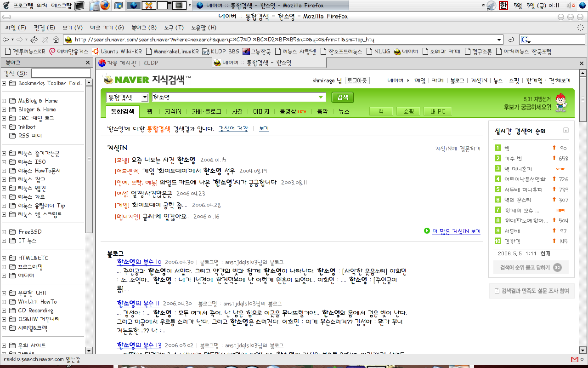Screen dimensions: 588x368
Task: Close the current browser tab
Action: pyautogui.click(x=582, y=63)
